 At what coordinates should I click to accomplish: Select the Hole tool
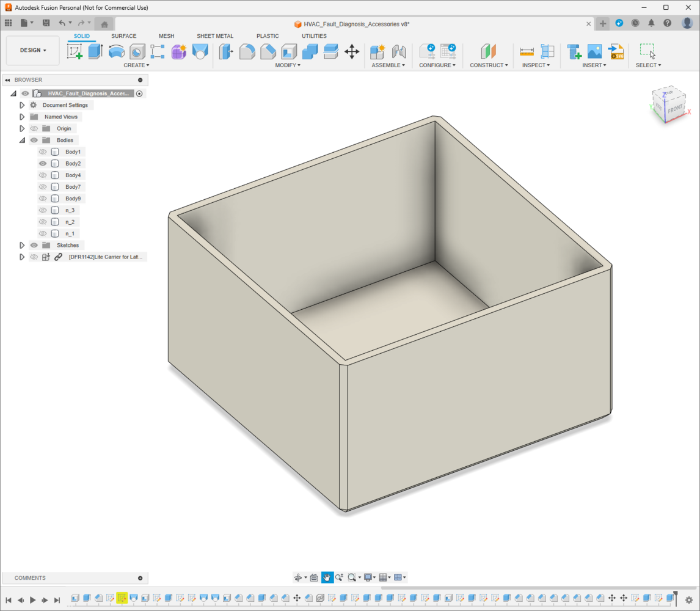(x=137, y=51)
